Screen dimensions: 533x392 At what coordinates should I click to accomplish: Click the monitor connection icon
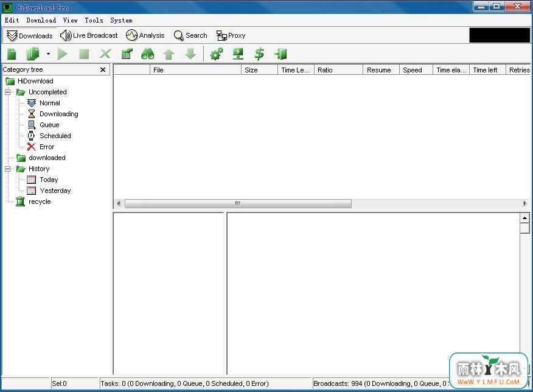point(238,54)
